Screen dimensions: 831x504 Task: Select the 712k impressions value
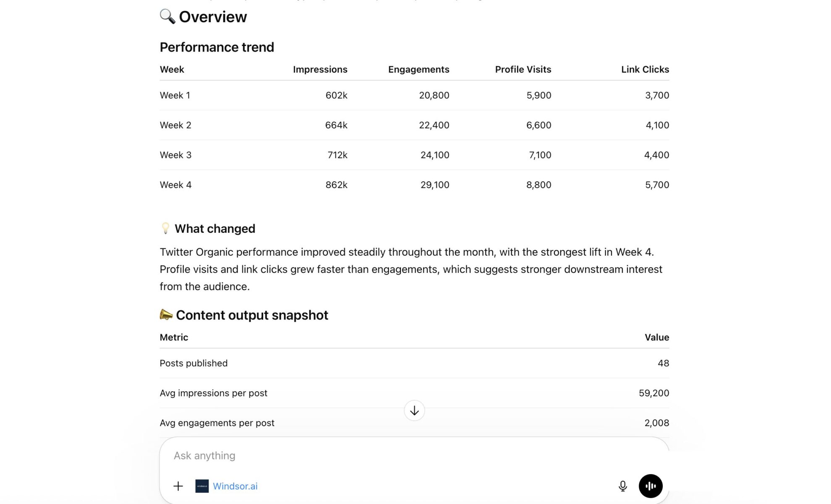pyautogui.click(x=337, y=155)
